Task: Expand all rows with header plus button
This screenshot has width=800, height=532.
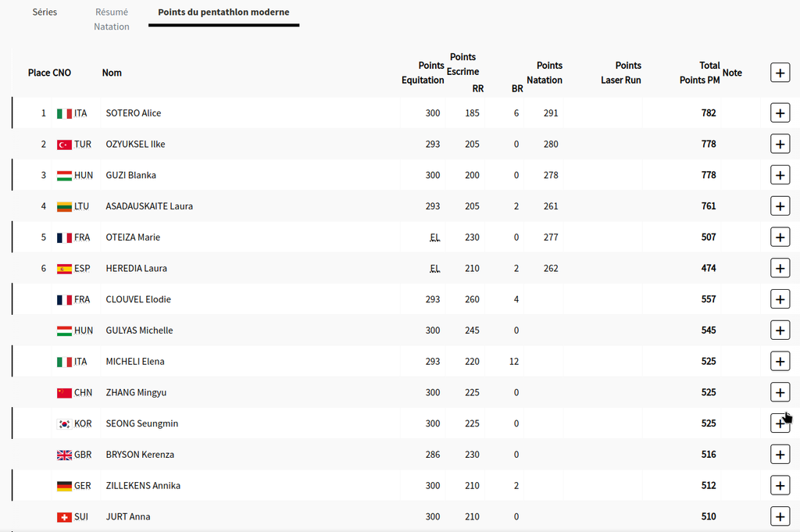Action: [x=780, y=73]
